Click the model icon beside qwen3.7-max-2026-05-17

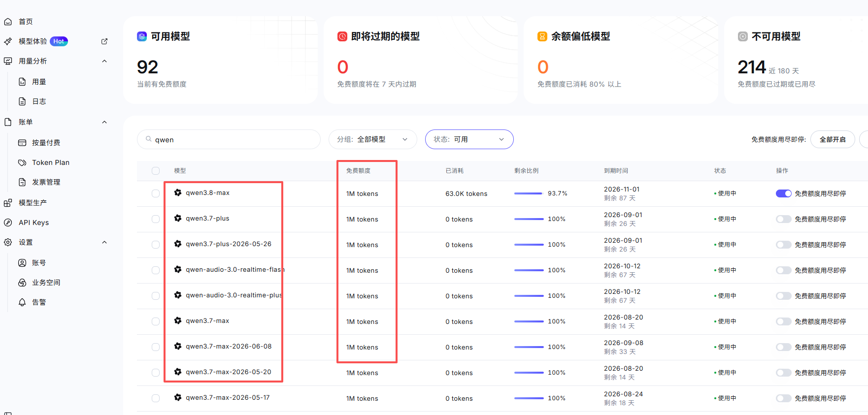[178, 398]
